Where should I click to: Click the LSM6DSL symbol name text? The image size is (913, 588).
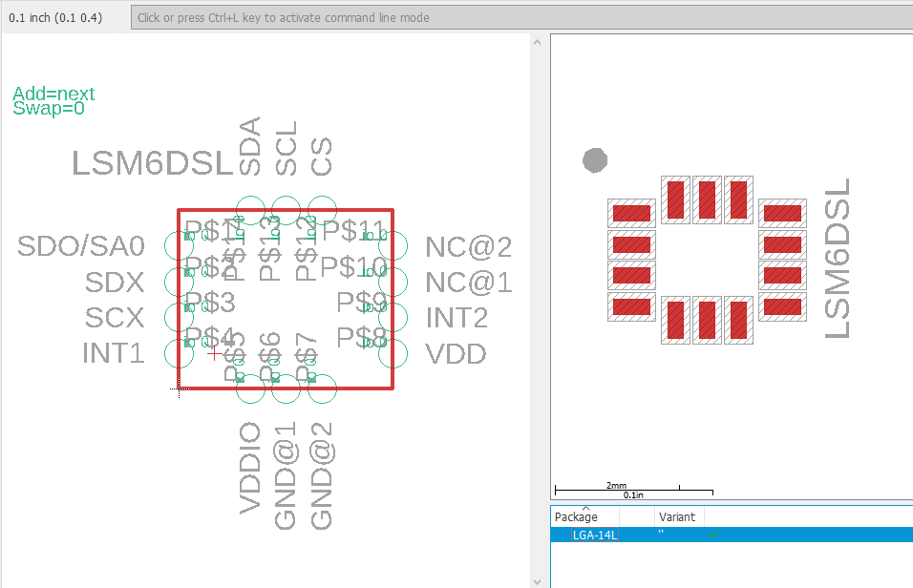(153, 163)
